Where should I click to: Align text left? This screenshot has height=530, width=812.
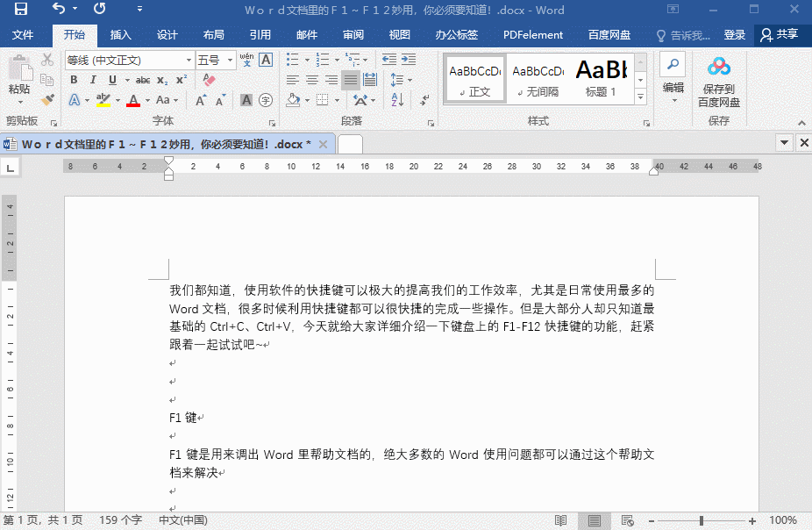[293, 80]
